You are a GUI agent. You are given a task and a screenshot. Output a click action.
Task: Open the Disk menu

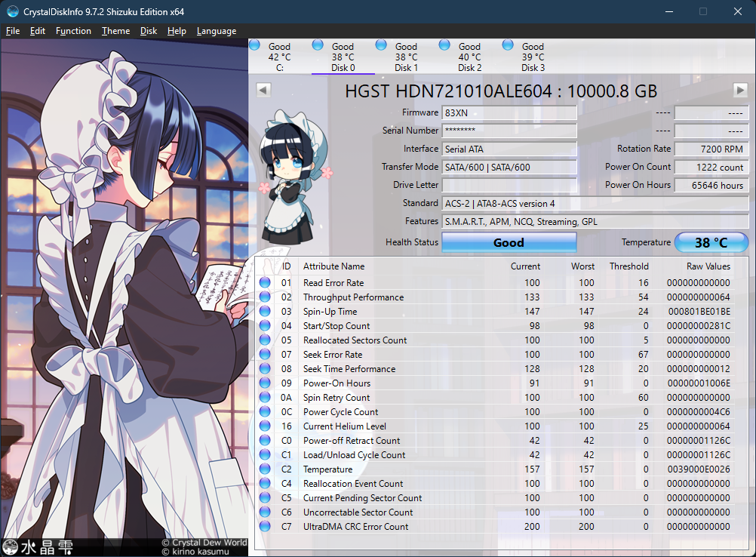[149, 31]
